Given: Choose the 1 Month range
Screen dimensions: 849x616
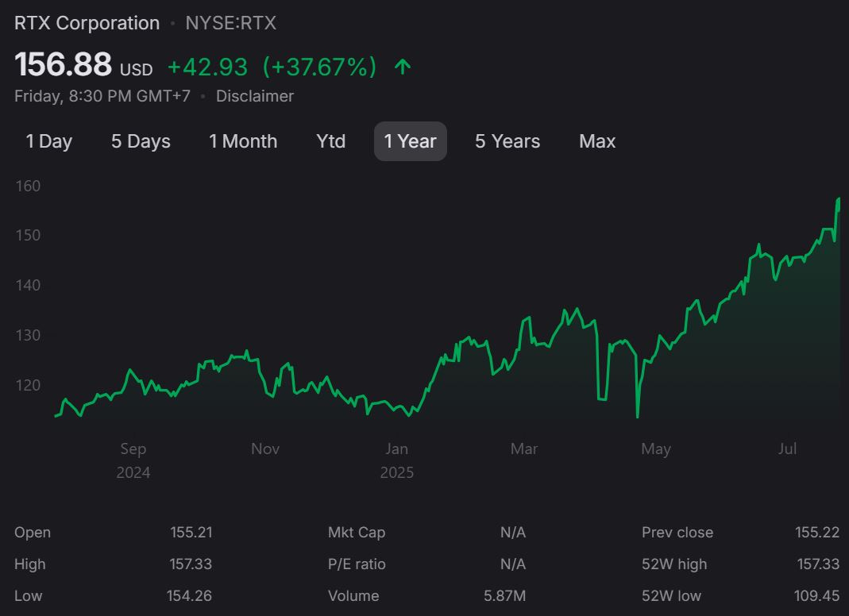Looking at the screenshot, I should click(243, 141).
